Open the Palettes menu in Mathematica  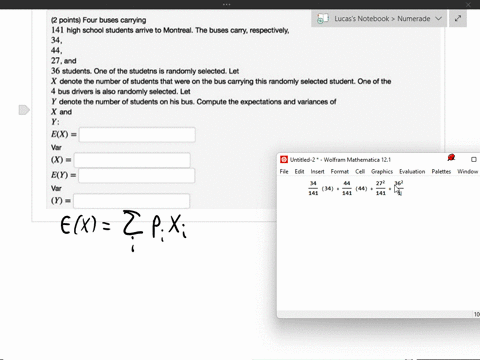[441, 171]
